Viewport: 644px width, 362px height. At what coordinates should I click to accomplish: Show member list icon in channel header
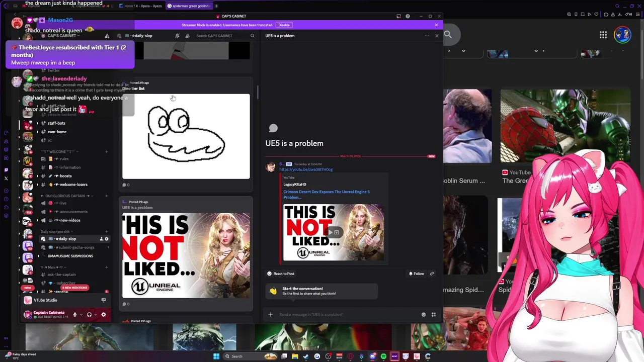click(187, 36)
